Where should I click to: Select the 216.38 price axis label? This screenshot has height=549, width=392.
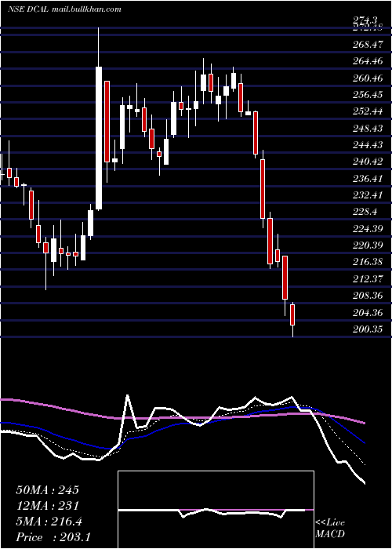[x=367, y=262]
